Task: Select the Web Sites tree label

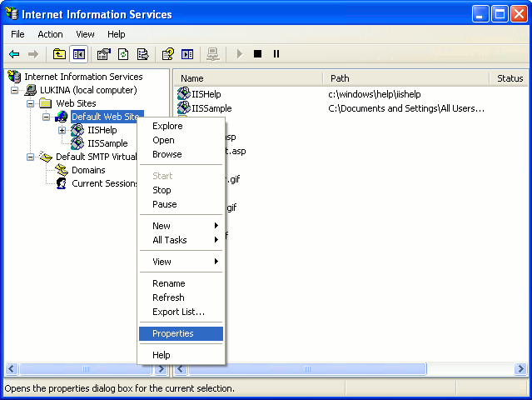Action: (76, 103)
